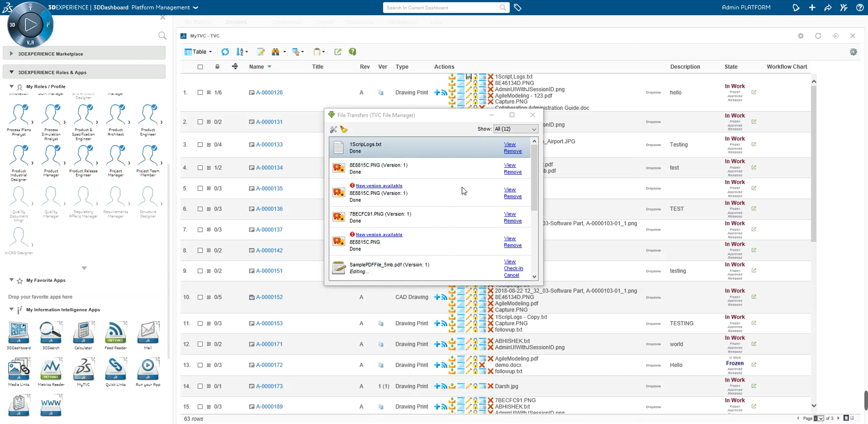Click the binoculars find icon
Image resolution: width=868 pixels, height=424 pixels.
pyautogui.click(x=275, y=52)
